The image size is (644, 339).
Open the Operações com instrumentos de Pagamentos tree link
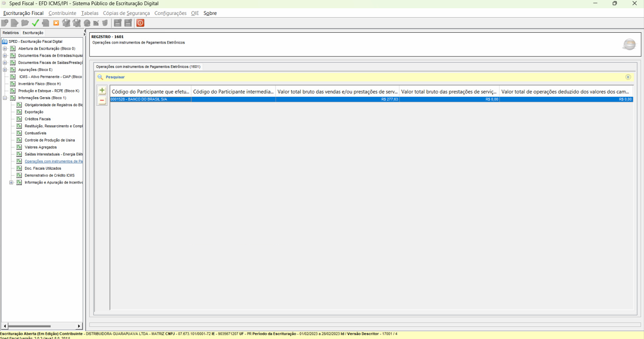click(54, 161)
